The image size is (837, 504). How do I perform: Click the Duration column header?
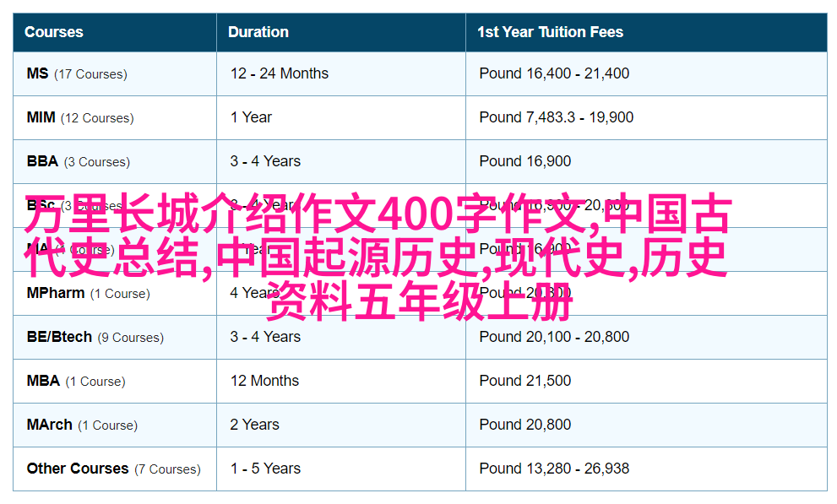click(x=258, y=32)
